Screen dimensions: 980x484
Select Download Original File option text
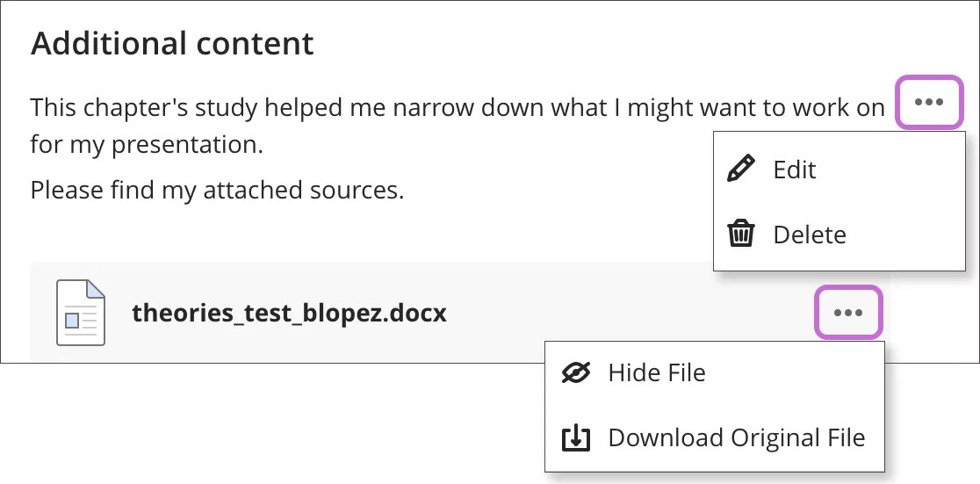tap(736, 437)
